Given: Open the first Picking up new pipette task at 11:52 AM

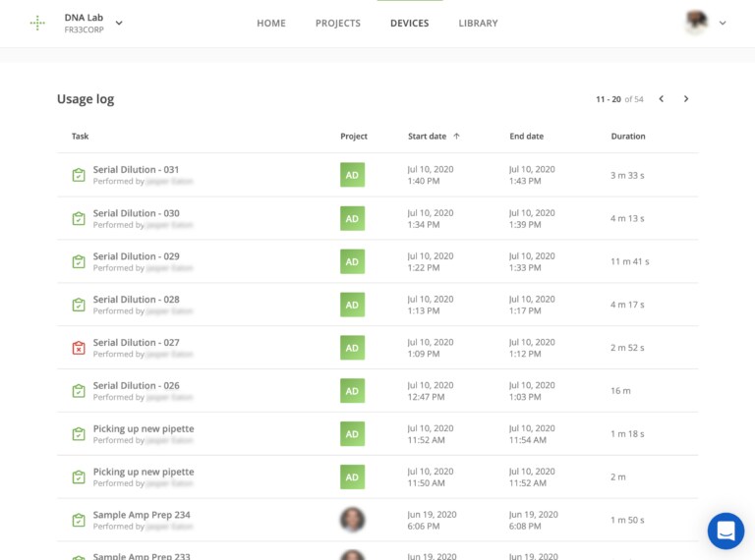Looking at the screenshot, I should coord(144,429).
